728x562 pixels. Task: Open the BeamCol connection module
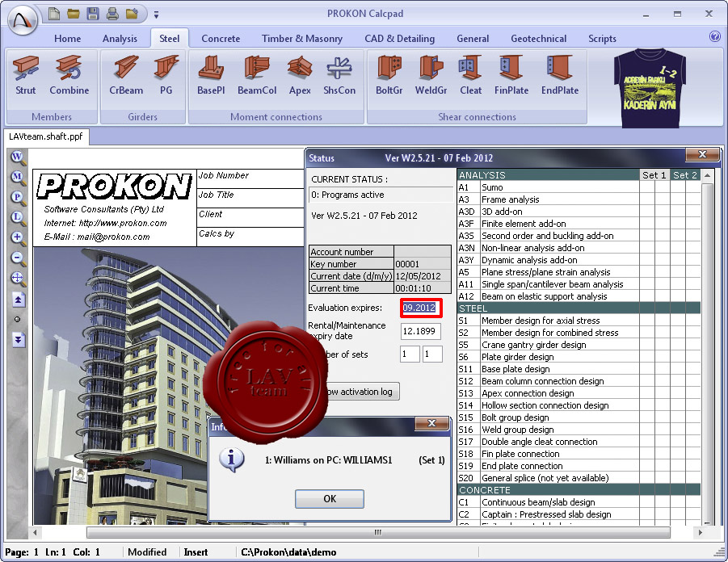(x=257, y=75)
